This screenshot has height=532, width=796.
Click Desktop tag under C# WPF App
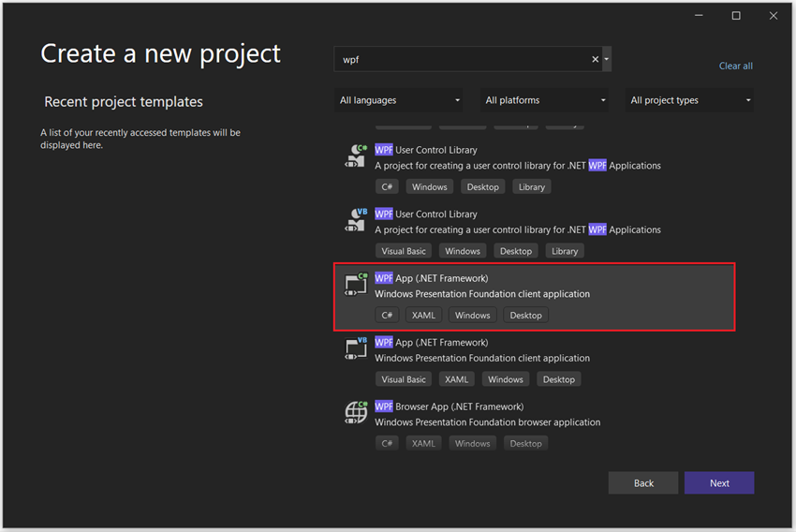525,316
